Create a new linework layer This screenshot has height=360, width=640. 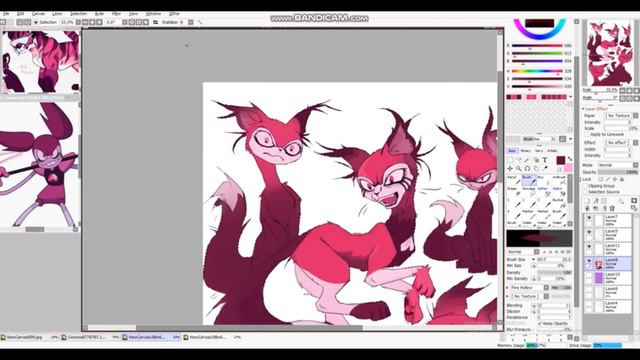coord(596,201)
